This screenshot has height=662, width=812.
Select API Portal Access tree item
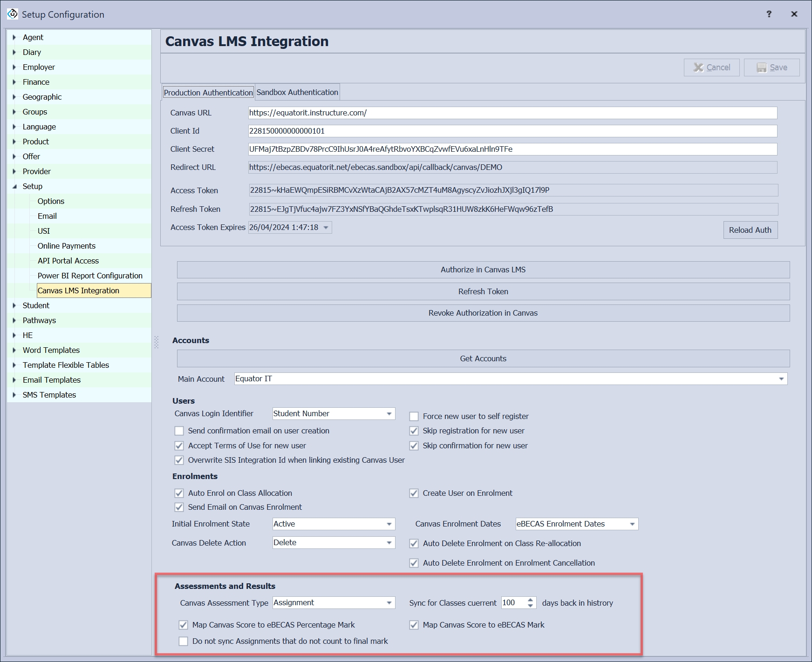click(68, 261)
